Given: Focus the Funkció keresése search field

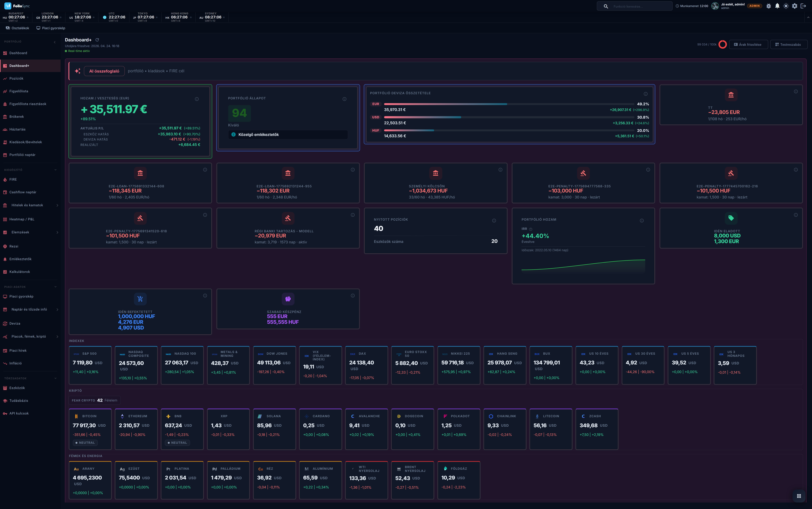Looking at the screenshot, I should pos(635,6).
